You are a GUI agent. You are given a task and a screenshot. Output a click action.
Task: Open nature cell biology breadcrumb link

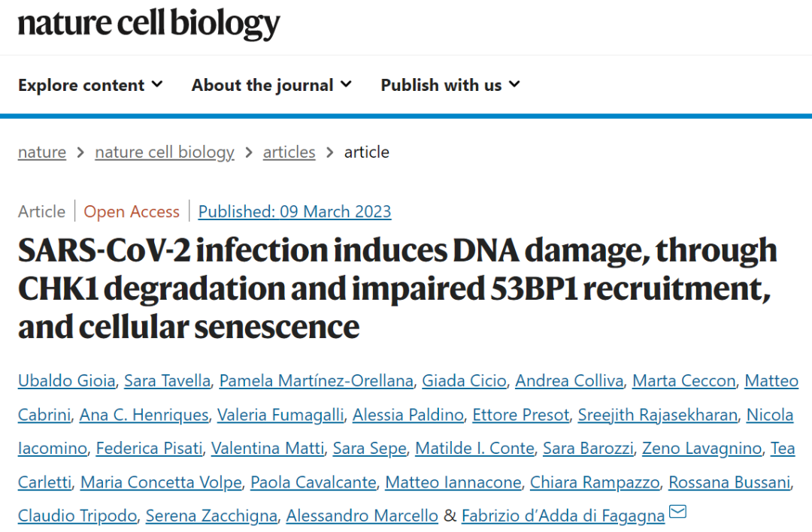[165, 153]
